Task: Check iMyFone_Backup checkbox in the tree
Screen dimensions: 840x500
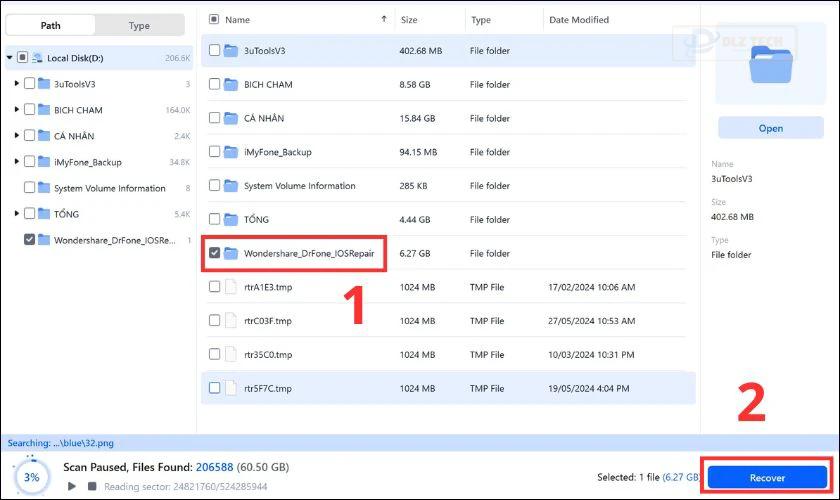Action: tap(29, 161)
